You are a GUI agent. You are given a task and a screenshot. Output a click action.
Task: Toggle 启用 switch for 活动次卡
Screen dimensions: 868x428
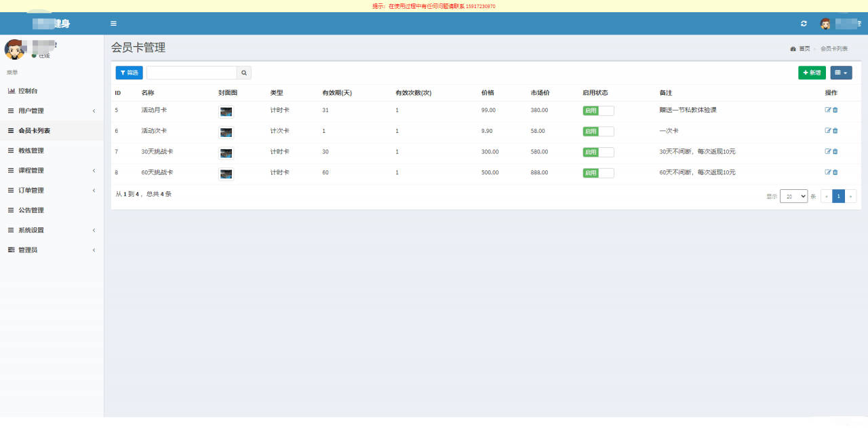[x=598, y=132]
